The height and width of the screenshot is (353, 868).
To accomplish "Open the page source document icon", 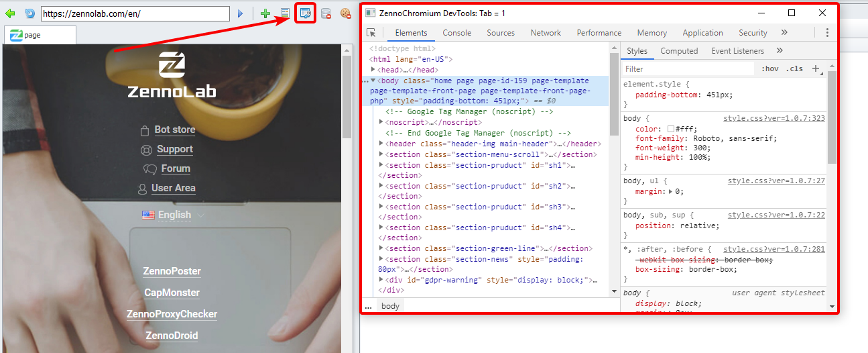I will click(285, 13).
